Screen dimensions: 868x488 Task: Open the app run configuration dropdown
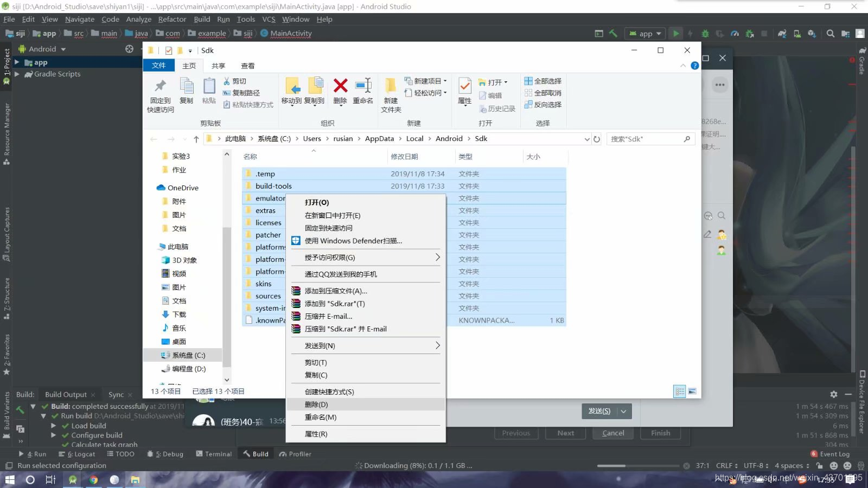point(646,34)
